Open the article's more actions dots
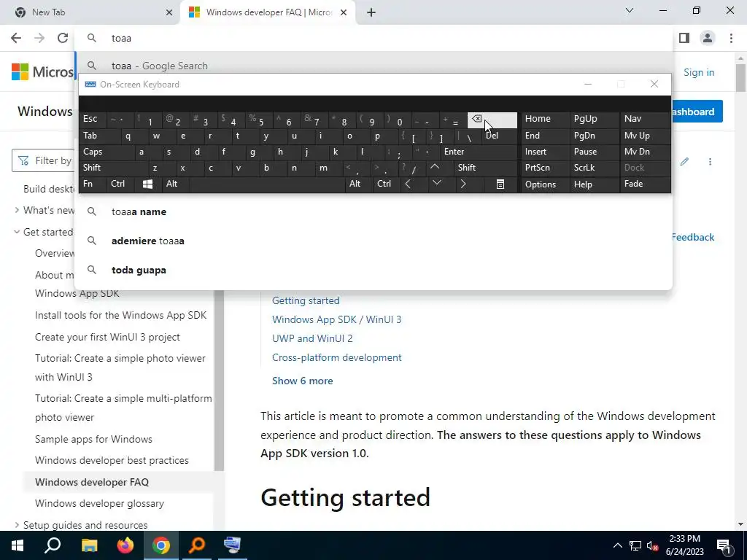 click(710, 161)
